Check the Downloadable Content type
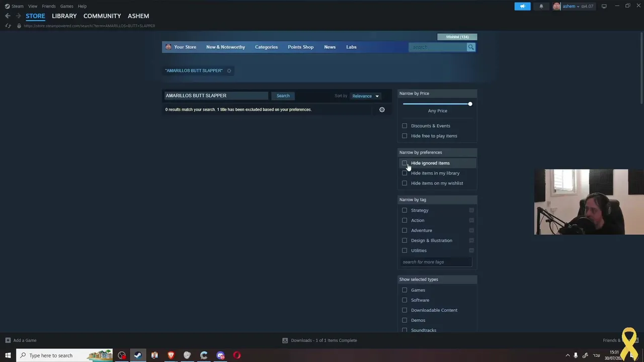Image resolution: width=644 pixels, height=362 pixels. [x=405, y=310]
